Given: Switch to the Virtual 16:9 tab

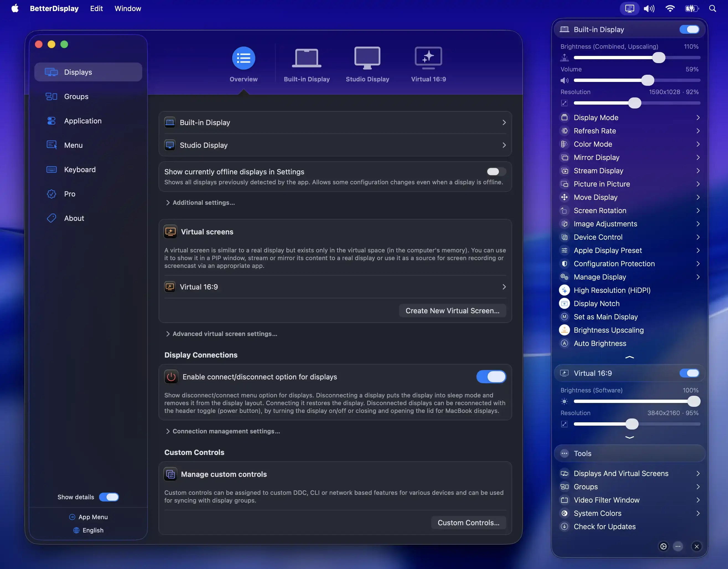Looking at the screenshot, I should (428, 64).
